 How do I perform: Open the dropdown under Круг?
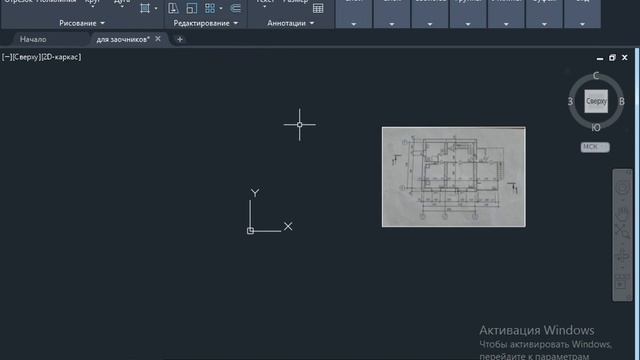click(x=93, y=6)
